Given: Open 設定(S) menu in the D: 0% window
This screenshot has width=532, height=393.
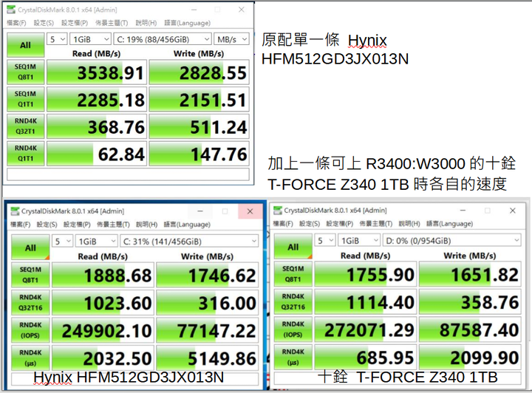Looking at the screenshot, I should click(310, 224).
